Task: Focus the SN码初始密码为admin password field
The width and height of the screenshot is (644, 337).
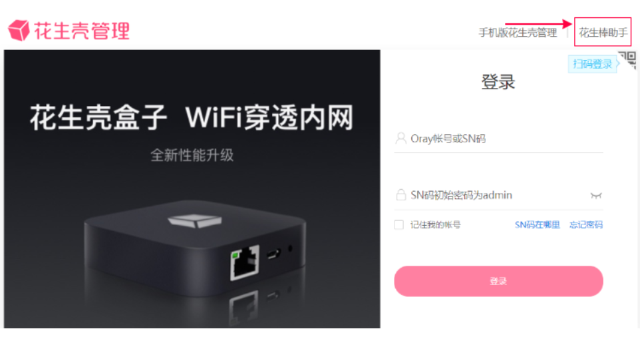Action: [498, 194]
